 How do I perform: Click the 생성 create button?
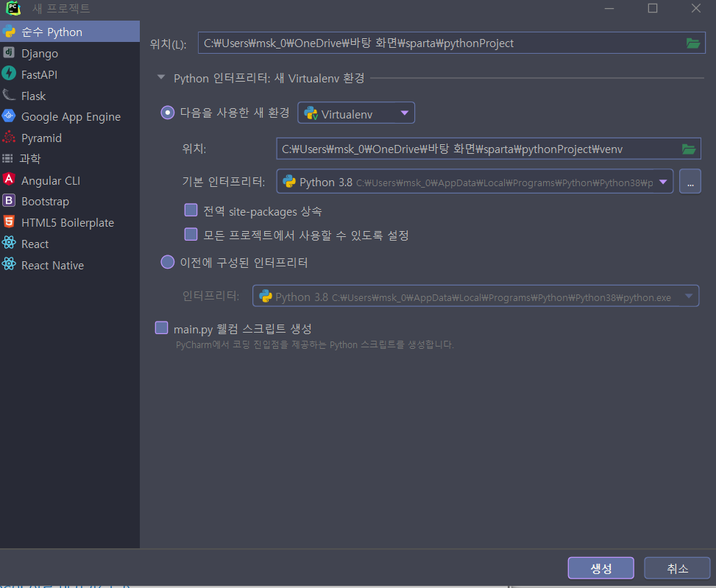pyautogui.click(x=601, y=568)
